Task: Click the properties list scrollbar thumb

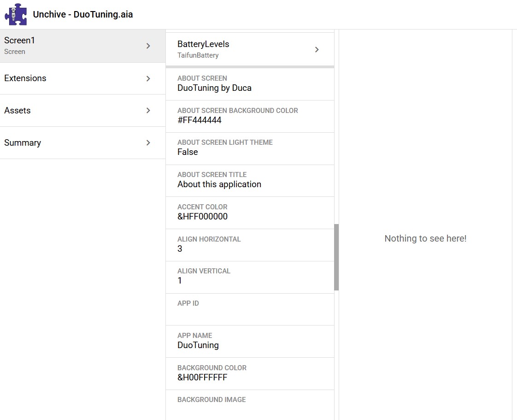Action: click(336, 257)
